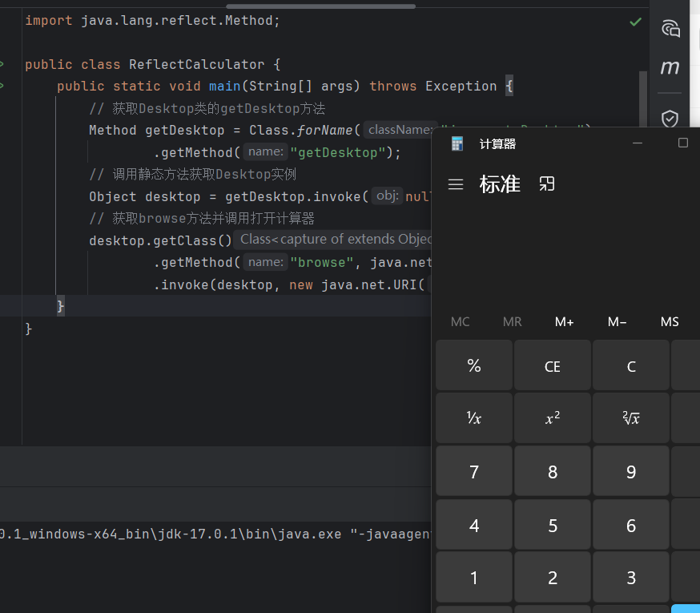Click the M− memory subtract button
This screenshot has width=700, height=613.
(x=617, y=321)
